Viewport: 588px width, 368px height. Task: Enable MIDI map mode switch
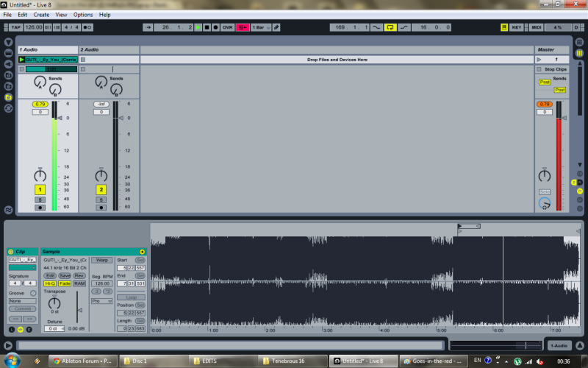point(537,27)
